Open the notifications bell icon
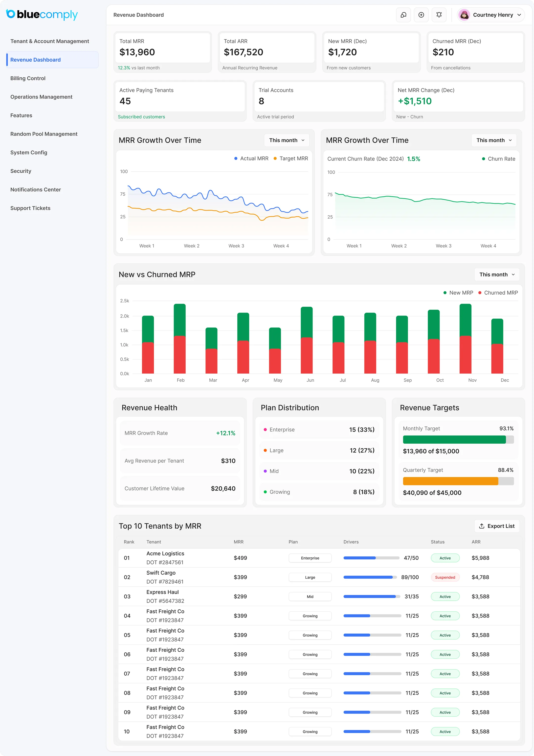 tap(439, 15)
